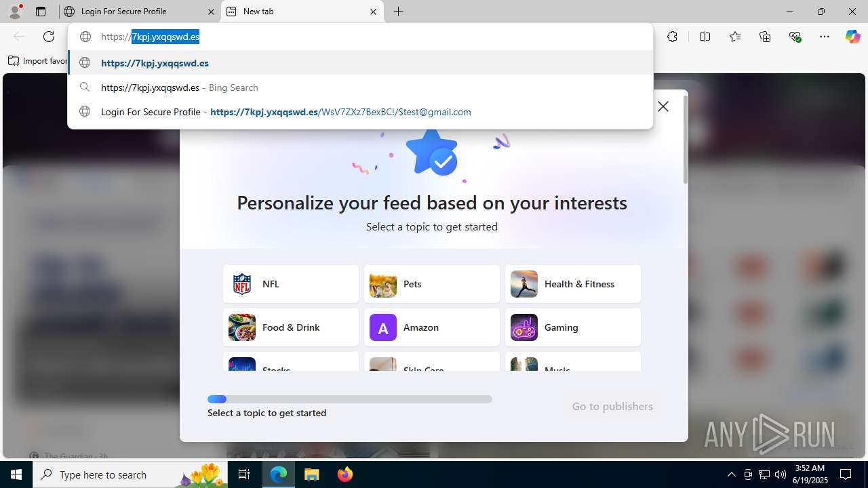Switch to the New tab tab

tap(302, 12)
